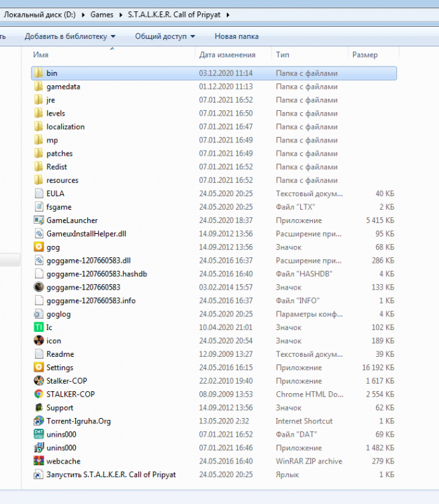Click the unins000 application installer icon

pos(38,448)
